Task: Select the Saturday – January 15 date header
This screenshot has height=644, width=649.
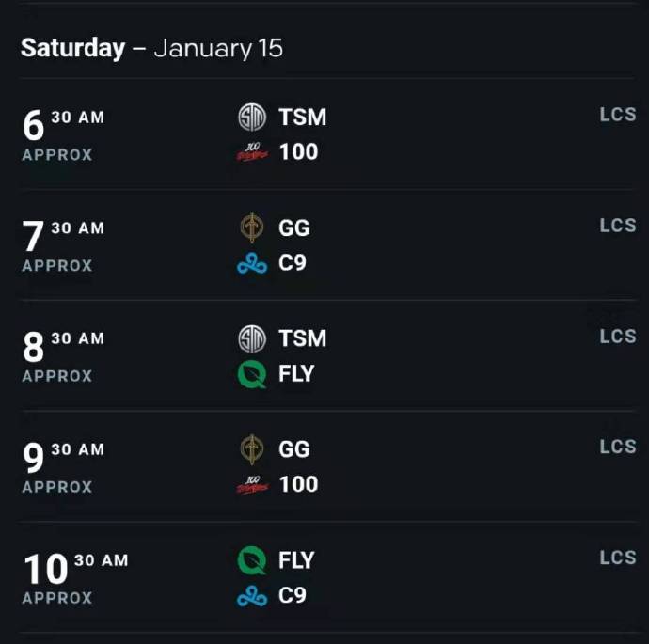Action: pos(151,48)
